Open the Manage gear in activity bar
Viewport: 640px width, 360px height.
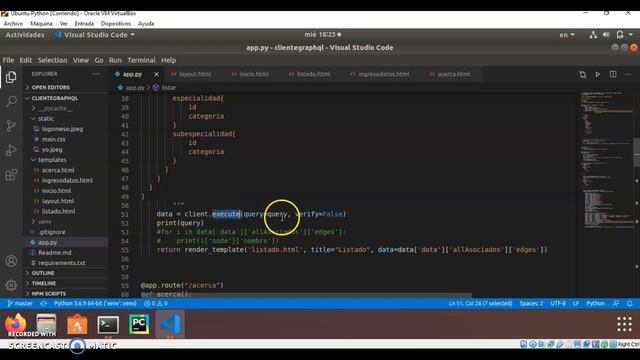pos(11,285)
